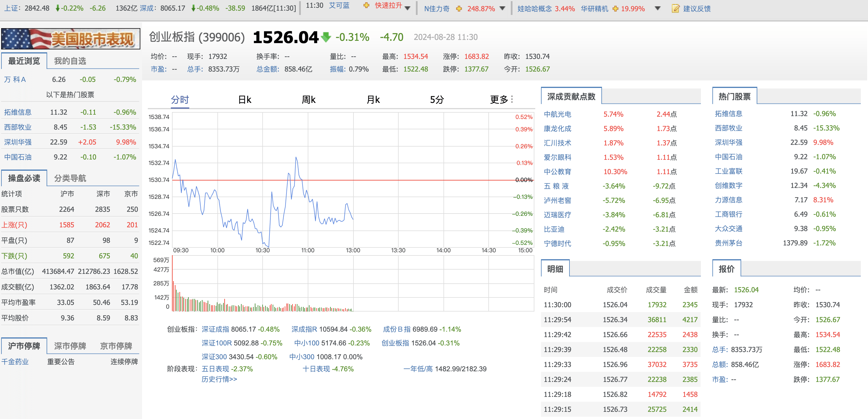
Task: Click the N佳力奇 ticker link
Action: click(x=437, y=9)
